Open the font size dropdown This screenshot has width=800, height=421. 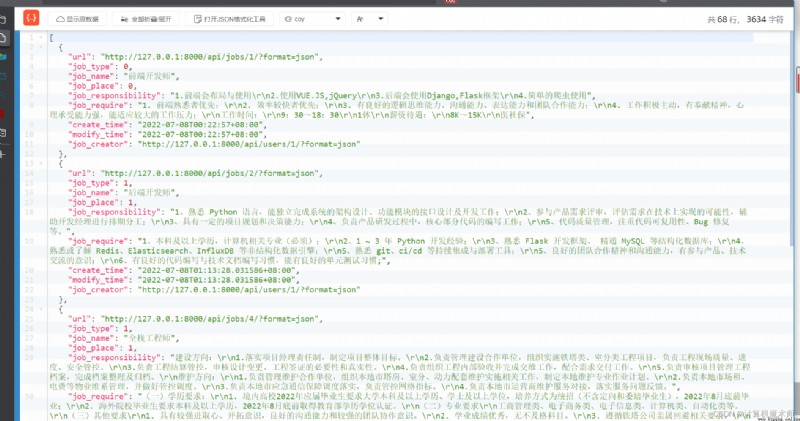point(369,19)
